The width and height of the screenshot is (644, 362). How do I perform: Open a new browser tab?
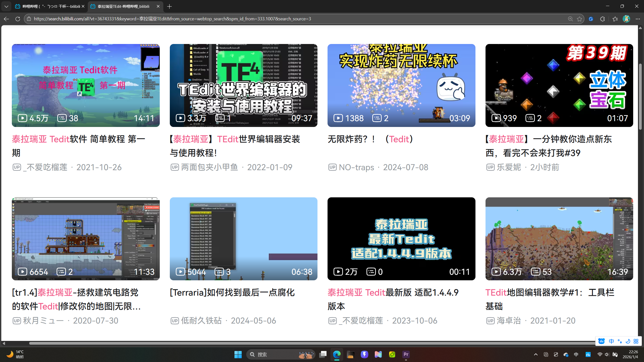170,7
